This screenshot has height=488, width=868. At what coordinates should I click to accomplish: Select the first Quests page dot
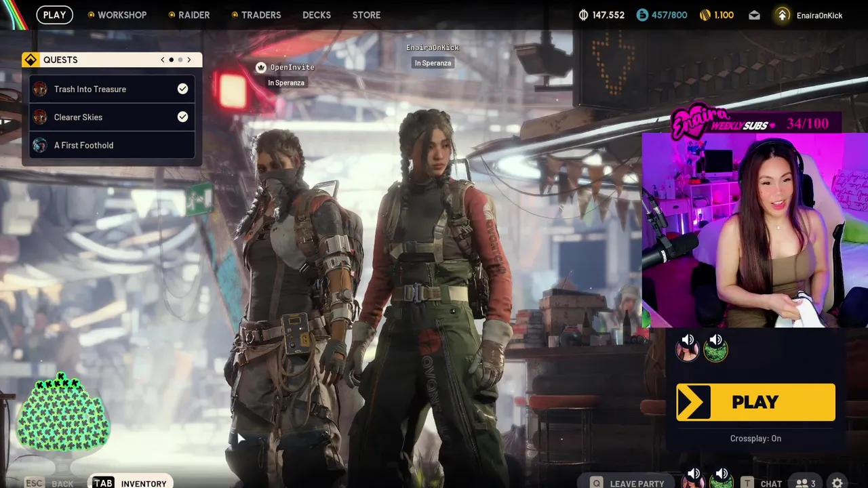171,60
